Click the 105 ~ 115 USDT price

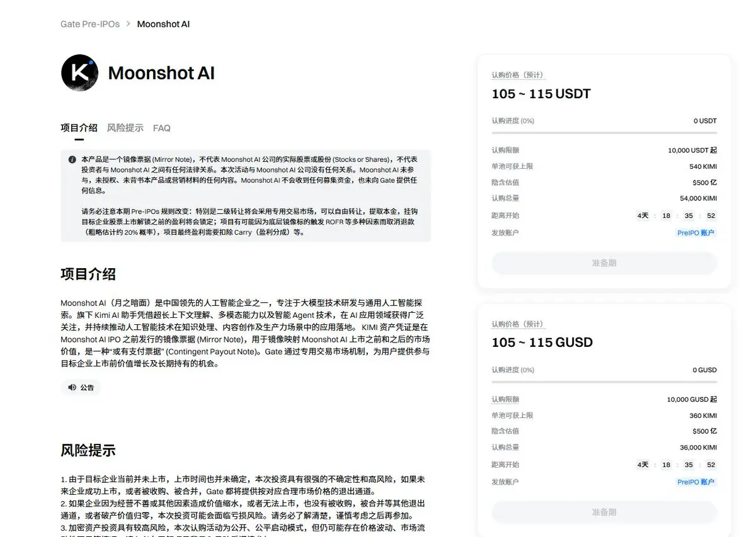(541, 94)
